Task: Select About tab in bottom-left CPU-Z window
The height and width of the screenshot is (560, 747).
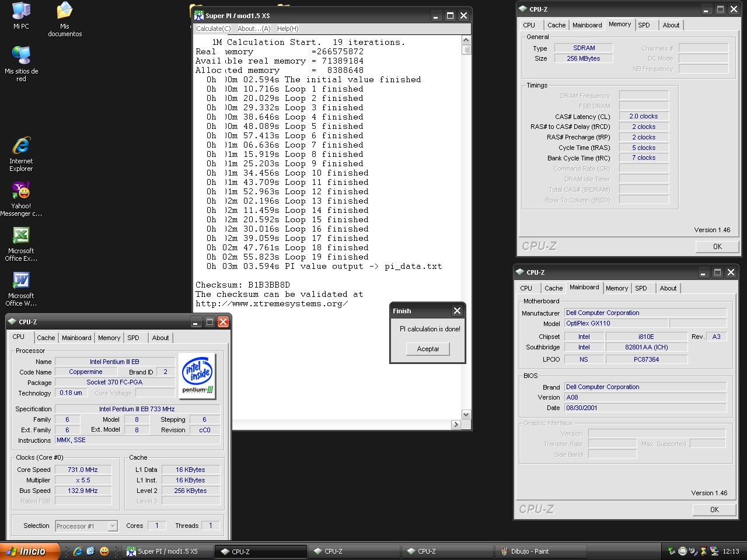Action: click(160, 338)
